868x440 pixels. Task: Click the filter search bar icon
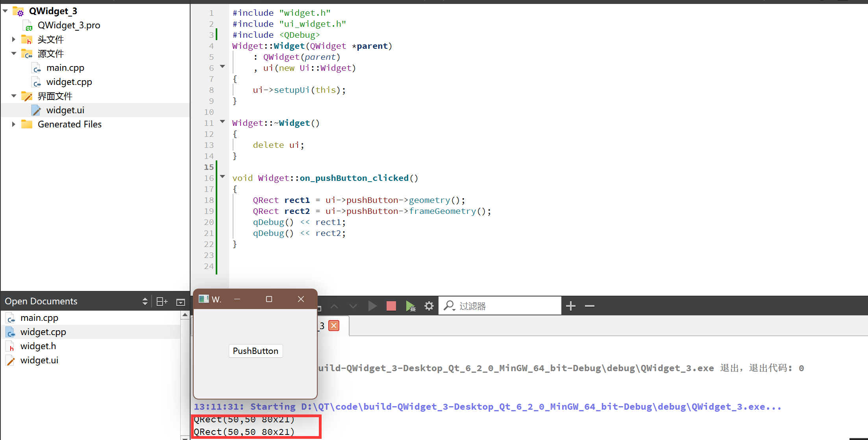tap(449, 305)
